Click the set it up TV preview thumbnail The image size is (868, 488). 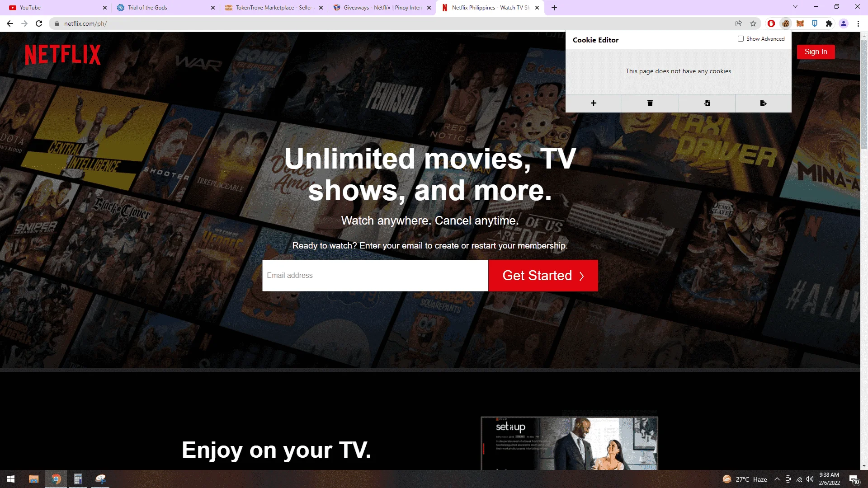coord(569,443)
